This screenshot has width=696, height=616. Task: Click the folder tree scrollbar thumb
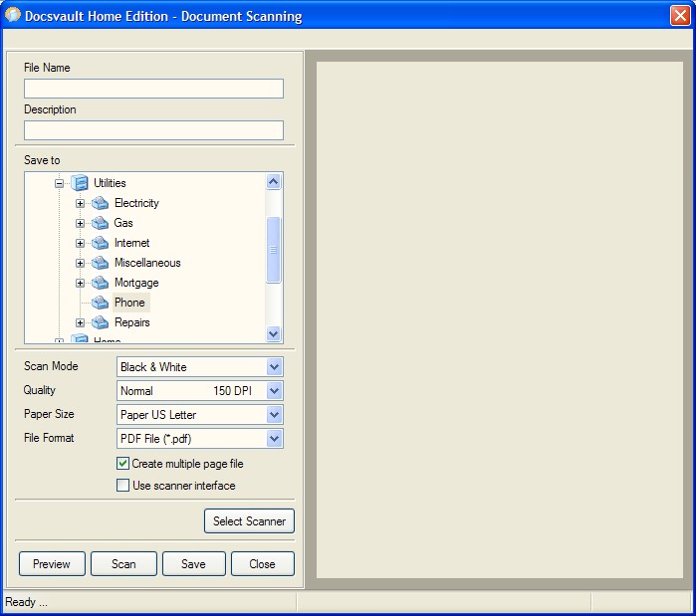coord(274,250)
